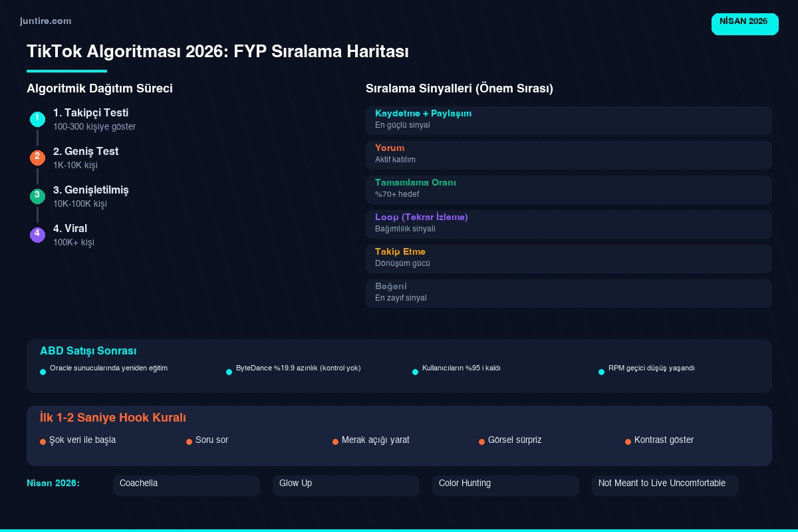
Task: Click orange bullet beside Kontrast göster
Action: tap(628, 442)
